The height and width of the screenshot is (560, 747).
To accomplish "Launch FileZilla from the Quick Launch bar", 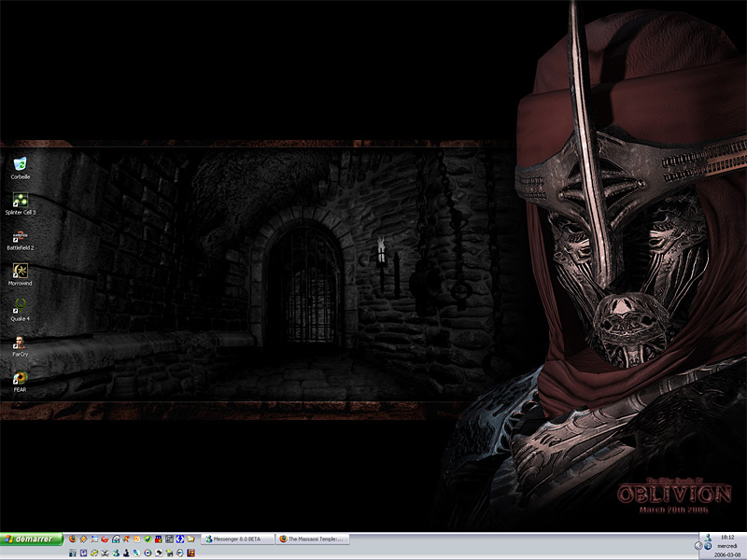I will [191, 553].
